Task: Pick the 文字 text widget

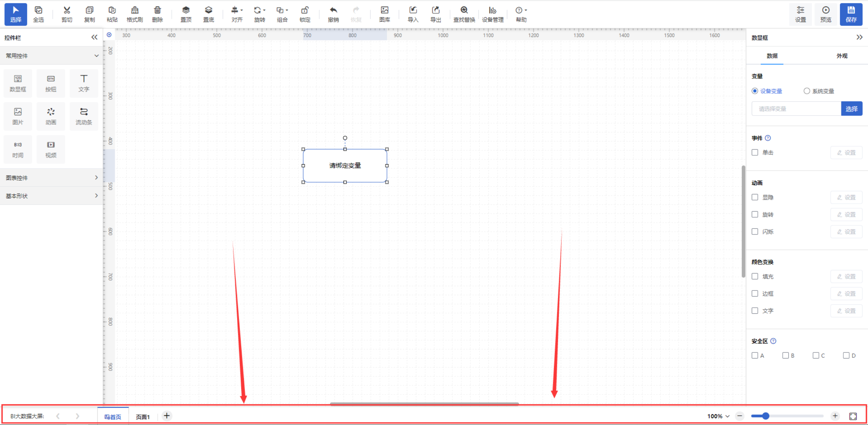Action: [x=84, y=83]
